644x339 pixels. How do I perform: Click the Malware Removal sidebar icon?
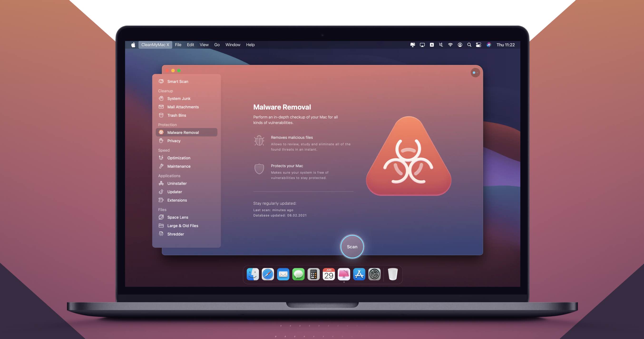click(161, 132)
